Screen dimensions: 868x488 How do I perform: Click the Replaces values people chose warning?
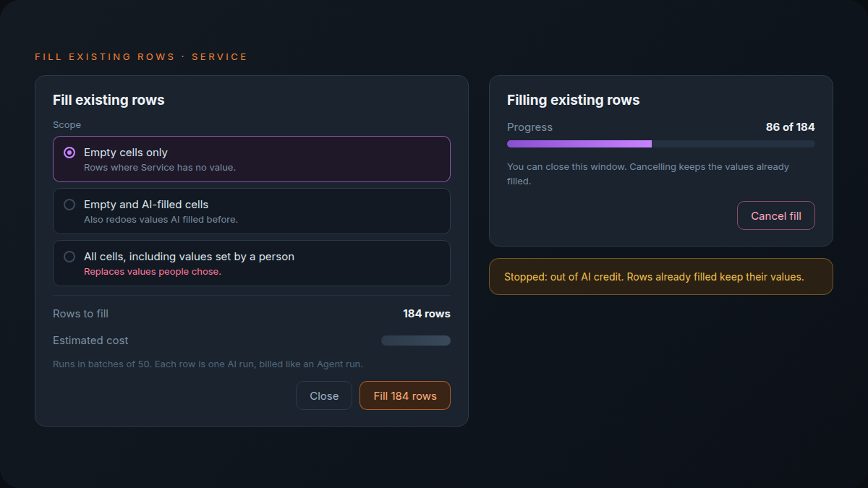[x=153, y=272]
